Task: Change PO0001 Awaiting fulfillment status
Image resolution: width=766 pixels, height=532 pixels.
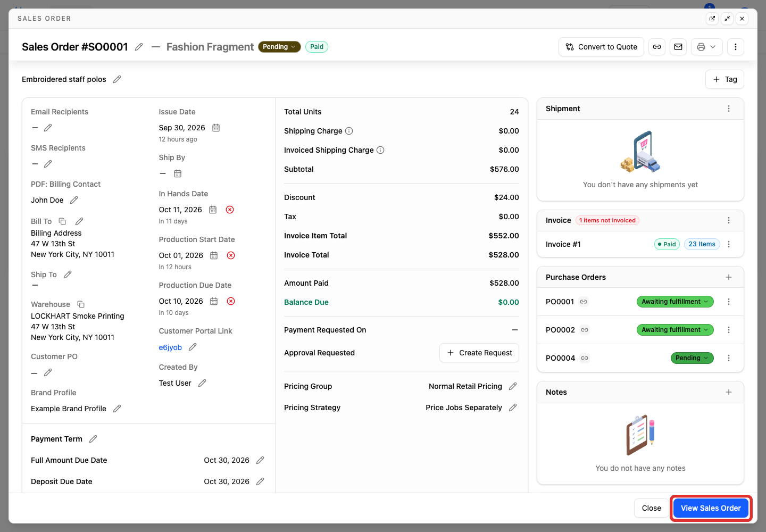Action: (x=675, y=302)
